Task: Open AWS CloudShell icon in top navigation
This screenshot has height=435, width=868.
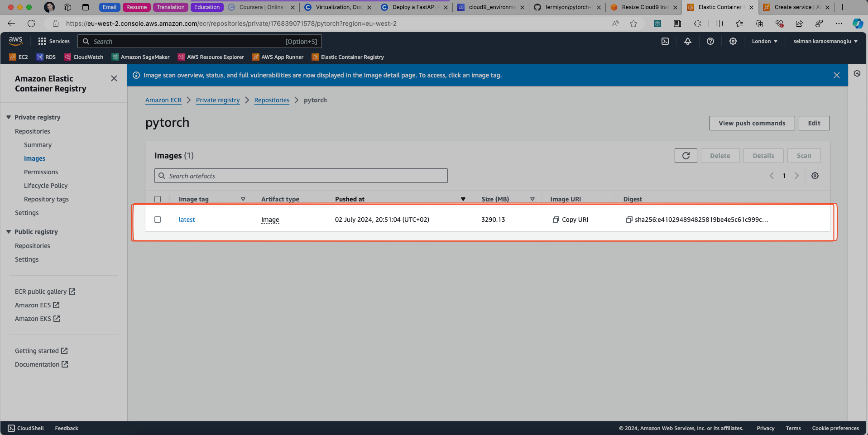Action: pyautogui.click(x=665, y=41)
